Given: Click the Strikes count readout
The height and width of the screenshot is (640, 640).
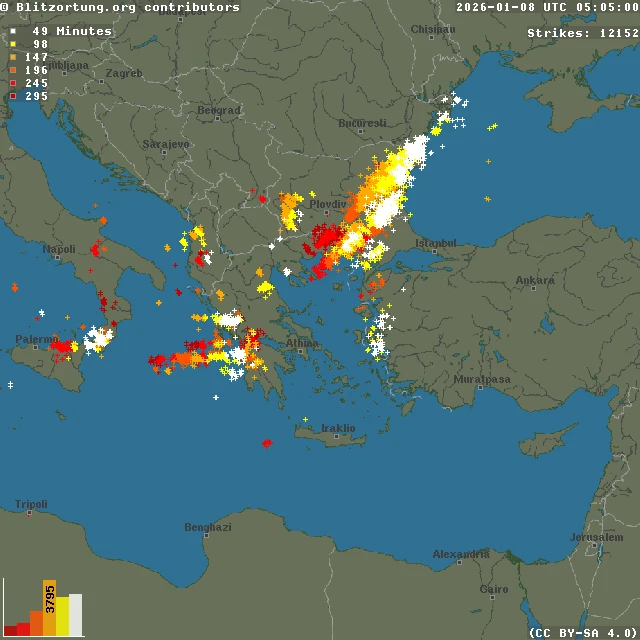Looking at the screenshot, I should pyautogui.click(x=582, y=33).
